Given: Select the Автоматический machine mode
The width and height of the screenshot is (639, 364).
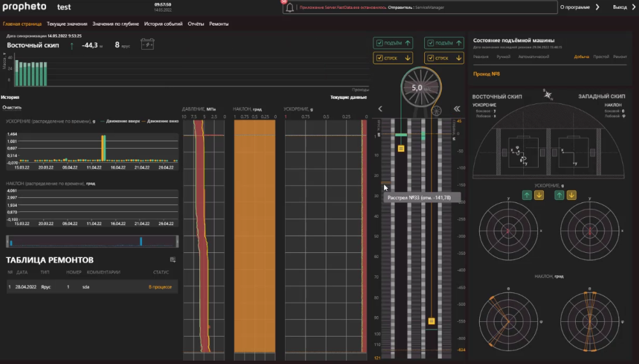Looking at the screenshot, I should (x=534, y=57).
